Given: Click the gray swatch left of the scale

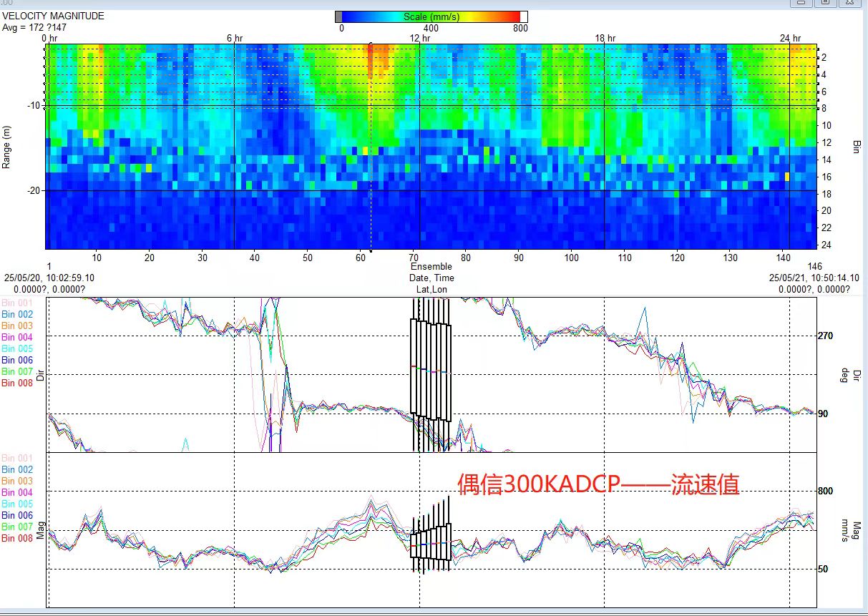Looking at the screenshot, I should 338,16.
